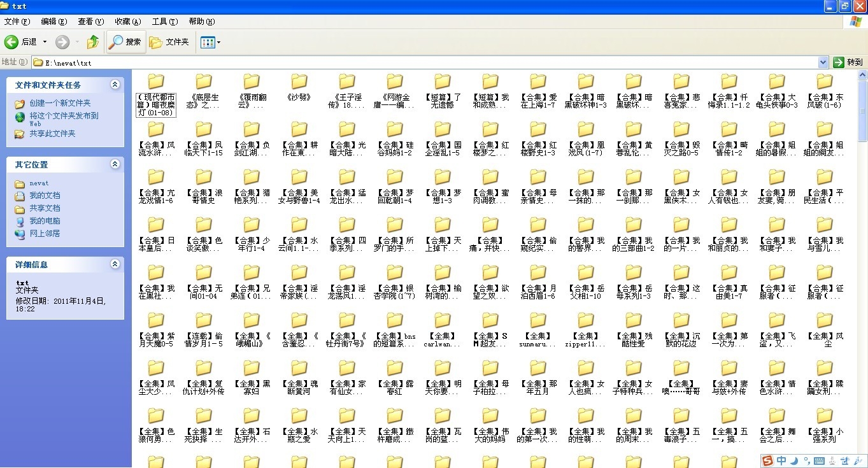
Task: Open the IME wrench settings icon
Action: (x=858, y=460)
